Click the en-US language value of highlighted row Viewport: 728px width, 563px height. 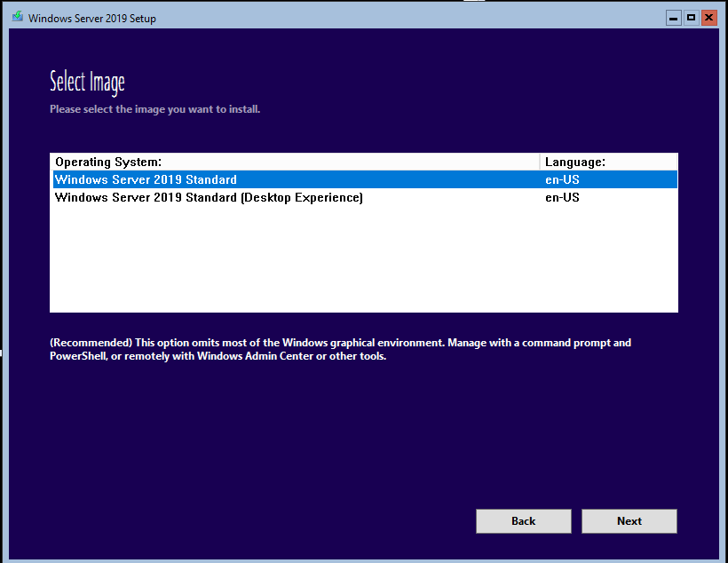[x=563, y=179]
